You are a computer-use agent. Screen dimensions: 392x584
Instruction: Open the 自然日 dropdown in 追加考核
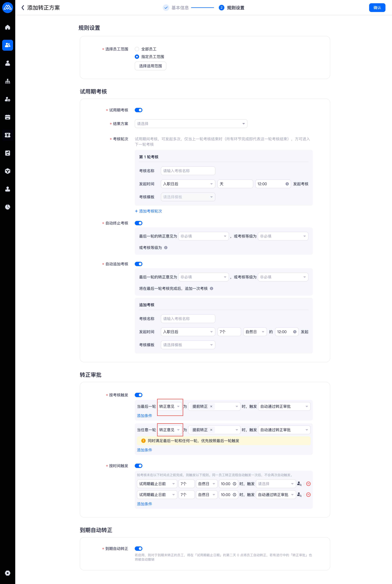point(255,332)
